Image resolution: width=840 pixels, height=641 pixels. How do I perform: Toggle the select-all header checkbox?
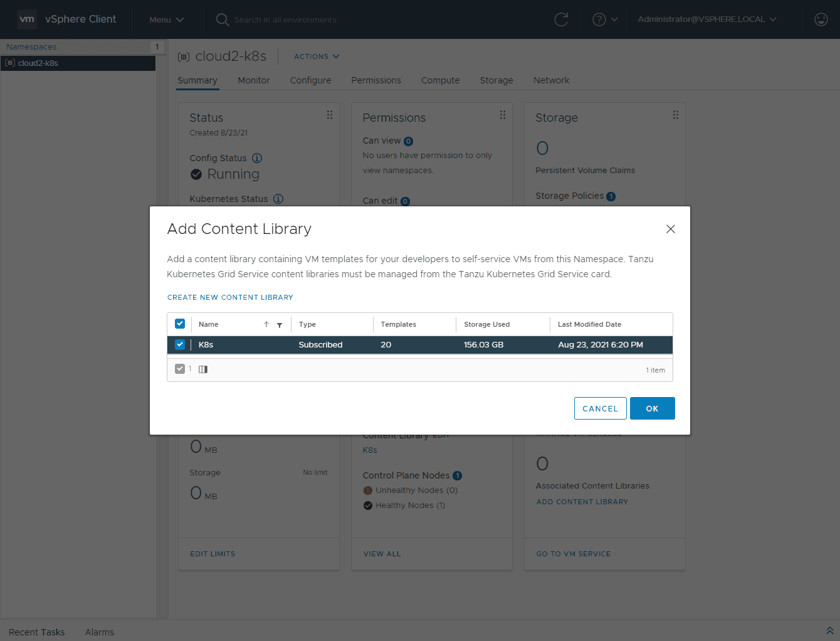(x=180, y=324)
